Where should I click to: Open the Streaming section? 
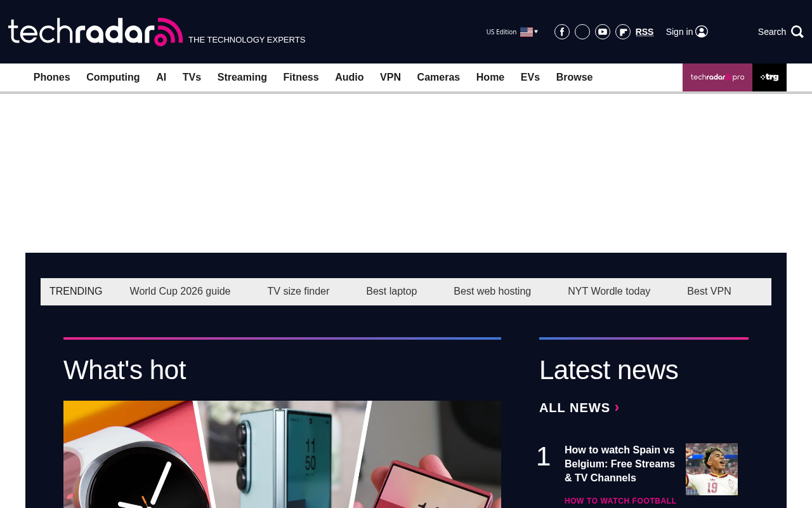(x=242, y=77)
